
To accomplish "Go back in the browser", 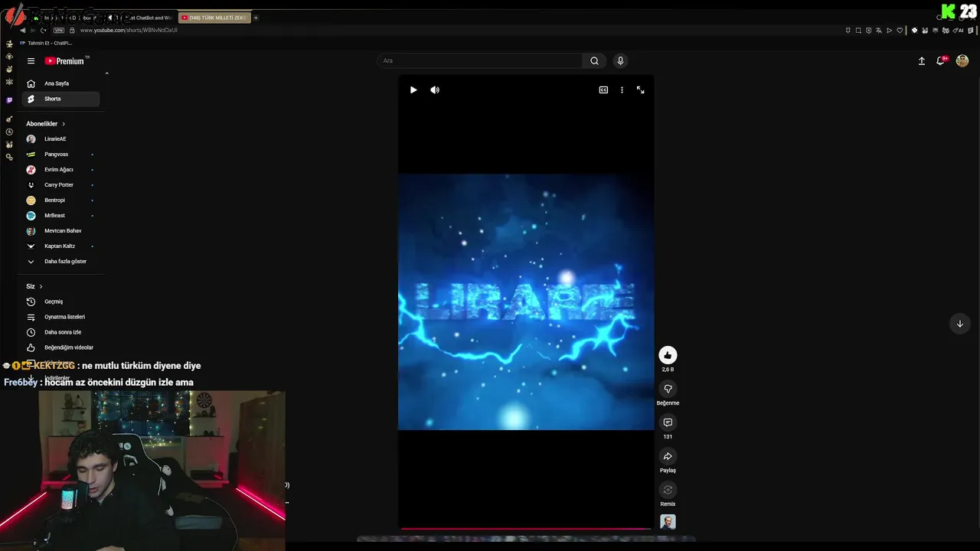I will [x=23, y=31].
